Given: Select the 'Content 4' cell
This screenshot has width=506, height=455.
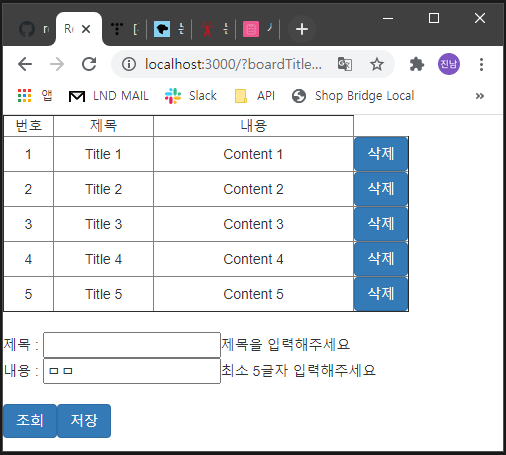Looking at the screenshot, I should click(x=253, y=259).
